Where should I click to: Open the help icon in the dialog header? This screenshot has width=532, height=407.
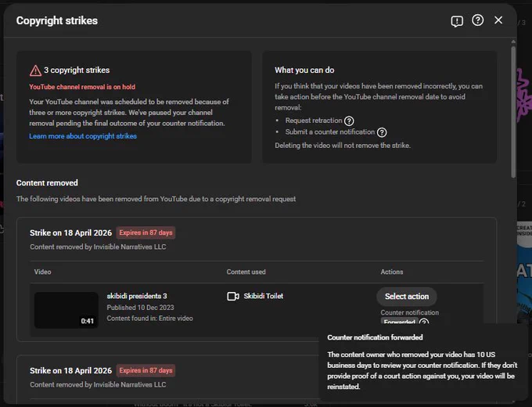[x=477, y=20]
